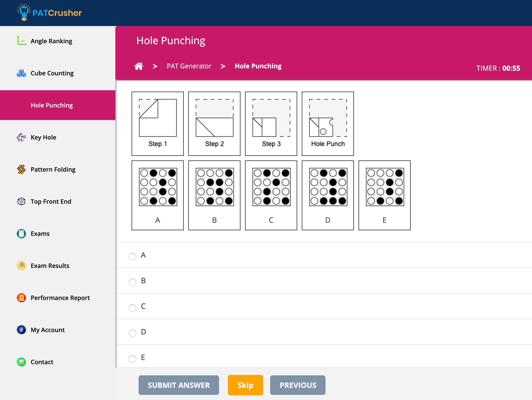Open Exam Results via its magnifier icon

tap(21, 266)
